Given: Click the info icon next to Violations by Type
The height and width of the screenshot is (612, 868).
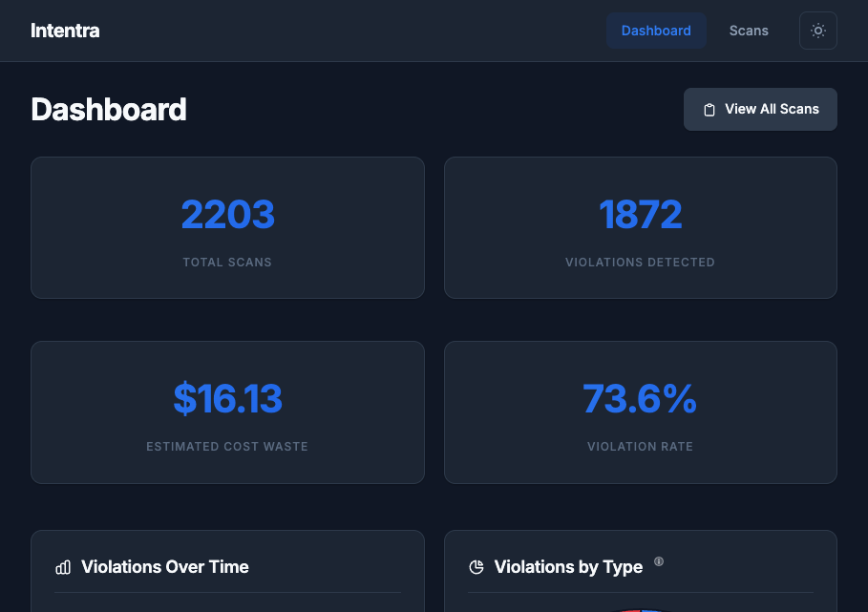Looking at the screenshot, I should pos(659,561).
